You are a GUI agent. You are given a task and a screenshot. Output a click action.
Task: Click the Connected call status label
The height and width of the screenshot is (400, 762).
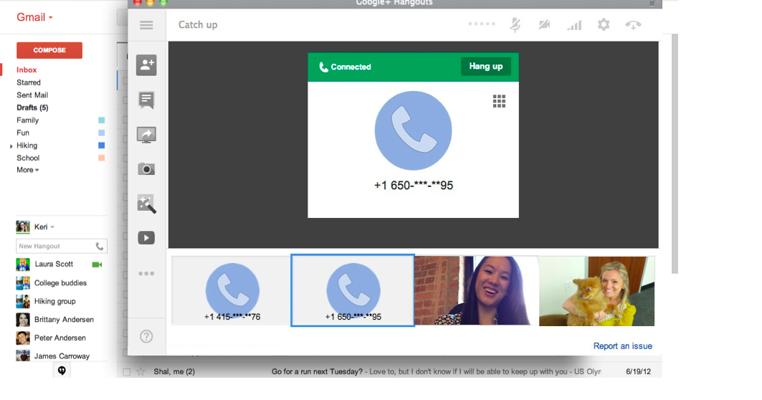pos(345,67)
